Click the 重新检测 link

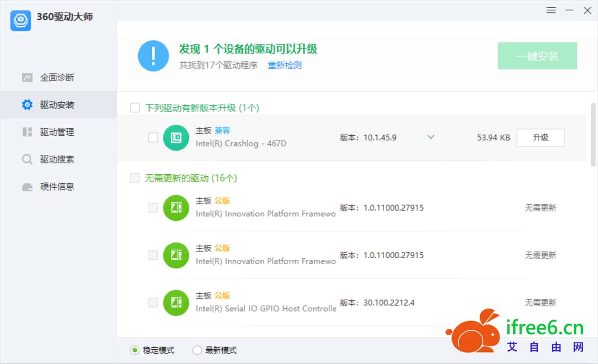point(284,65)
